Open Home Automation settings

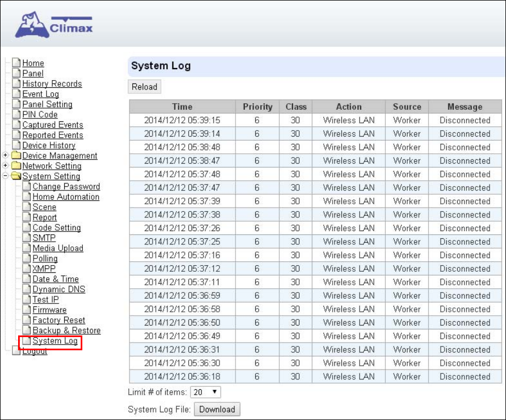click(x=66, y=197)
